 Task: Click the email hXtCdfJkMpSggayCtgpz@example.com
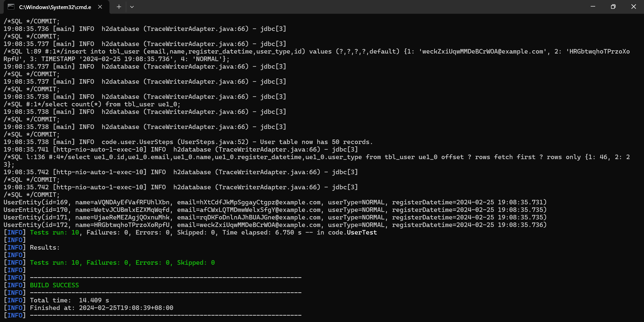click(x=260, y=202)
